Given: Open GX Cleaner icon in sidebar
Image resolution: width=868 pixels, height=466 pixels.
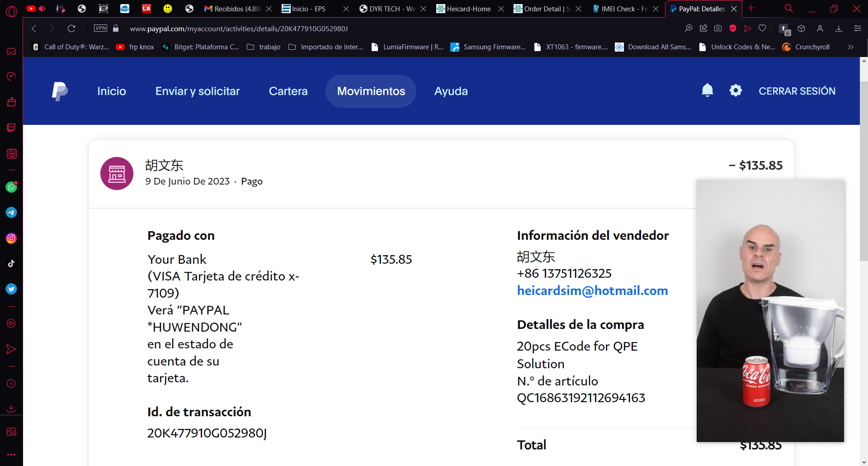Looking at the screenshot, I should [11, 102].
